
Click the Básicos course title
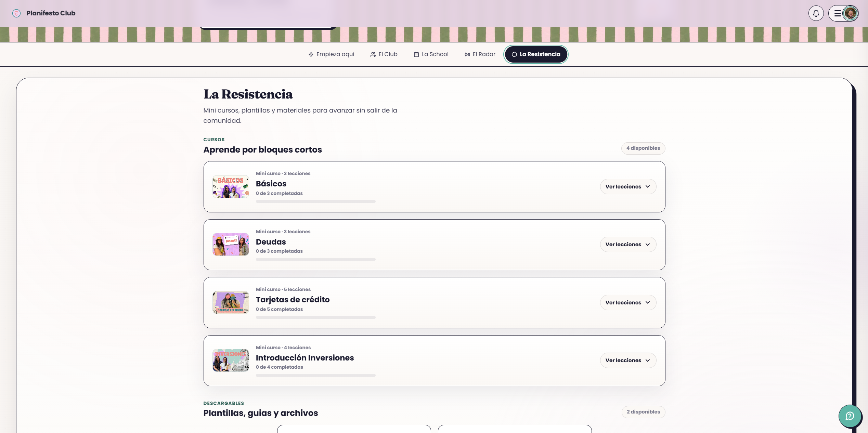click(x=271, y=184)
